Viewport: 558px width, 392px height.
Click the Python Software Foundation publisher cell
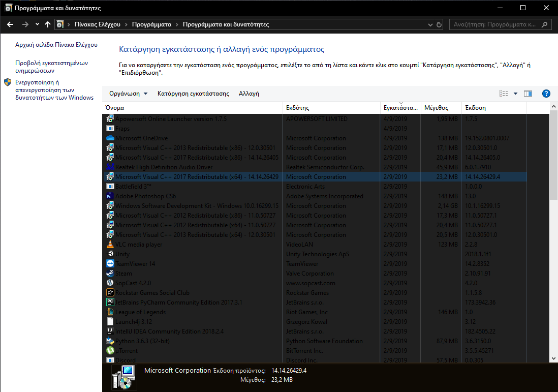[324, 341]
